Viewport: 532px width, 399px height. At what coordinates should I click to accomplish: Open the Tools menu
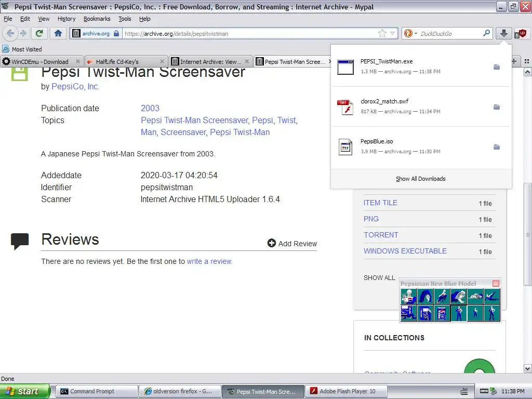(x=125, y=19)
